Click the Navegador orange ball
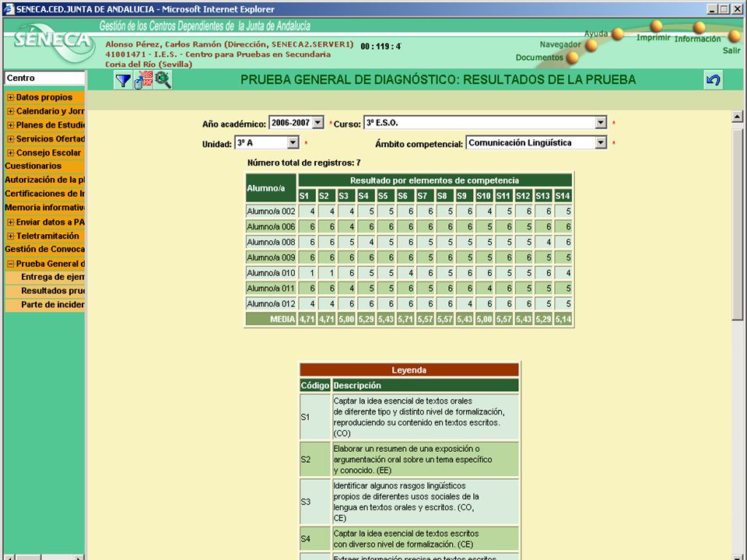This screenshot has width=747, height=560. click(591, 46)
